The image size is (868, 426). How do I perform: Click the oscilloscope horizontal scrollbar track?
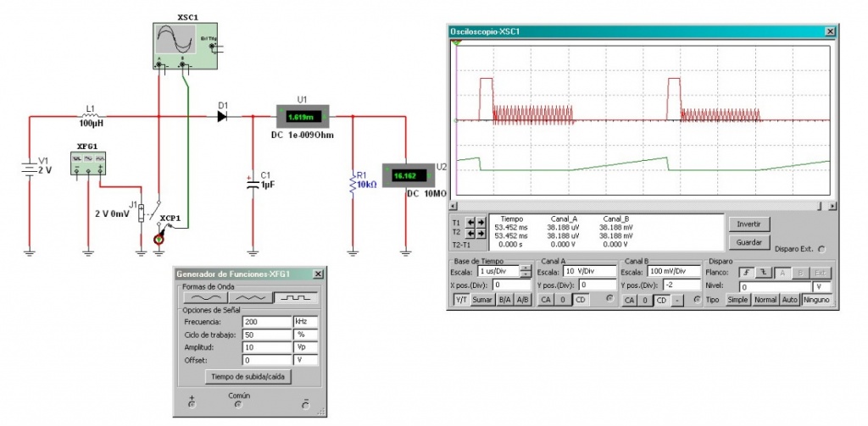(x=636, y=206)
